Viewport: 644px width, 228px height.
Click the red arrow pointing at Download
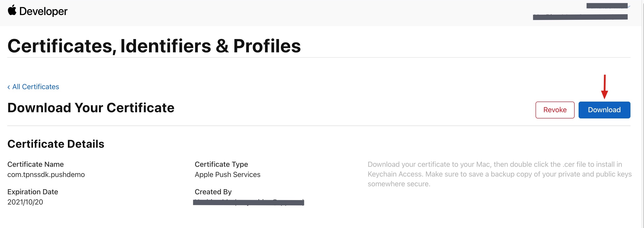(x=604, y=87)
